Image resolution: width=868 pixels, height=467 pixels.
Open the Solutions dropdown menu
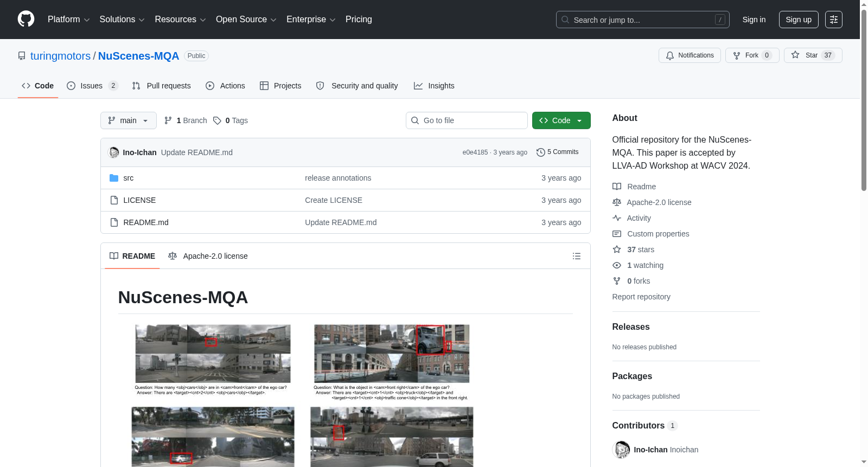(122, 20)
